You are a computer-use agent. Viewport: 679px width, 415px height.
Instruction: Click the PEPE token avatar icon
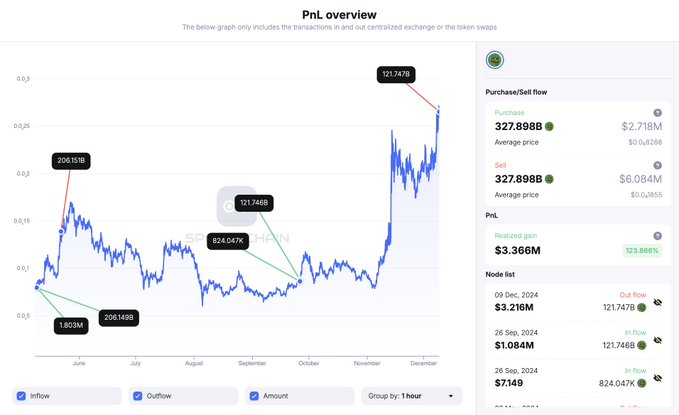click(495, 60)
